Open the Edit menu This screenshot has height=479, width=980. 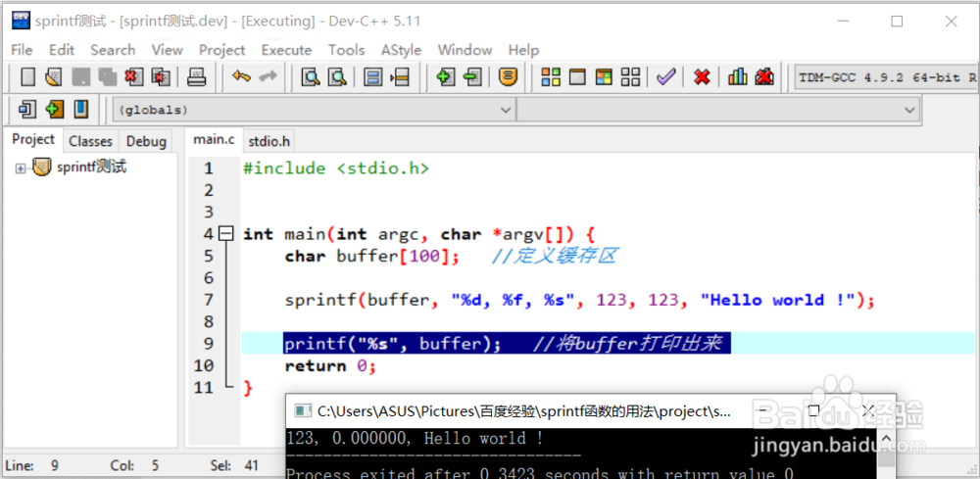[x=62, y=50]
